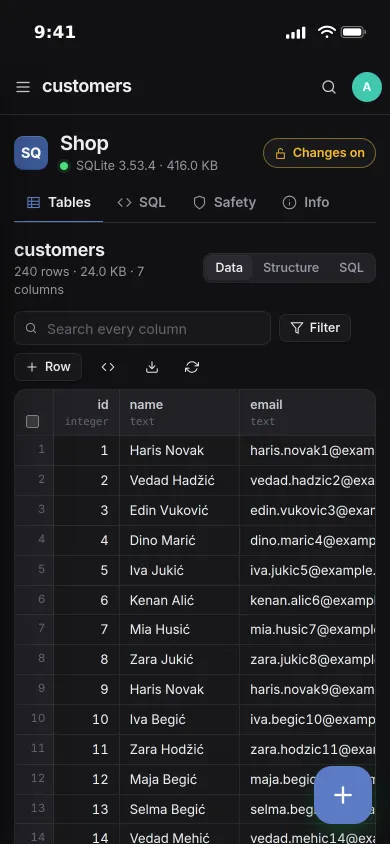This screenshot has height=844, width=390.
Task: Select row number 3 in the gutter
Action: point(34,510)
